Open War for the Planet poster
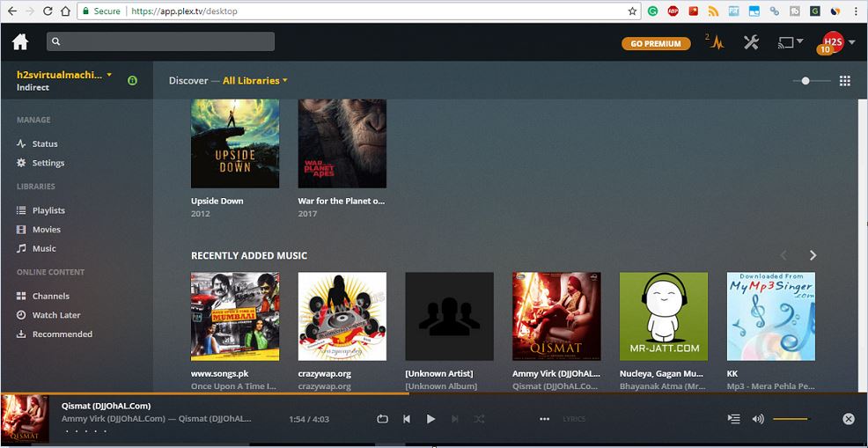Image resolution: width=868 pixels, height=448 pixels. tap(342, 144)
